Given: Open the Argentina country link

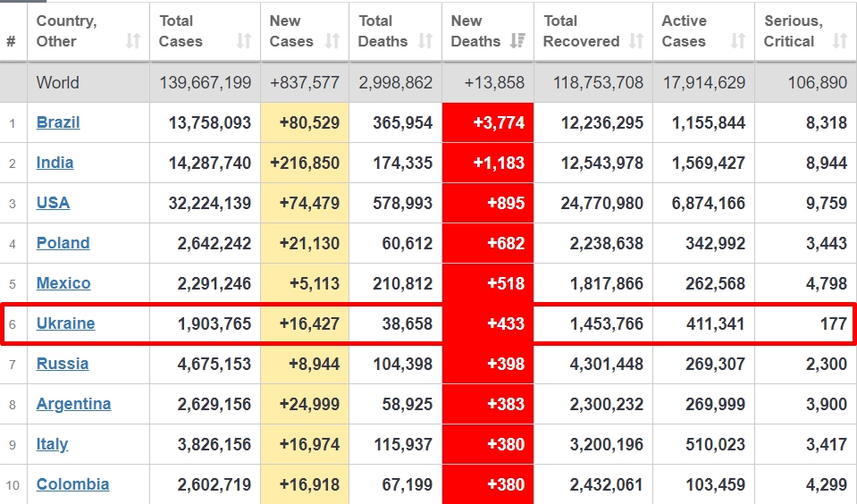Looking at the screenshot, I should tap(73, 404).
